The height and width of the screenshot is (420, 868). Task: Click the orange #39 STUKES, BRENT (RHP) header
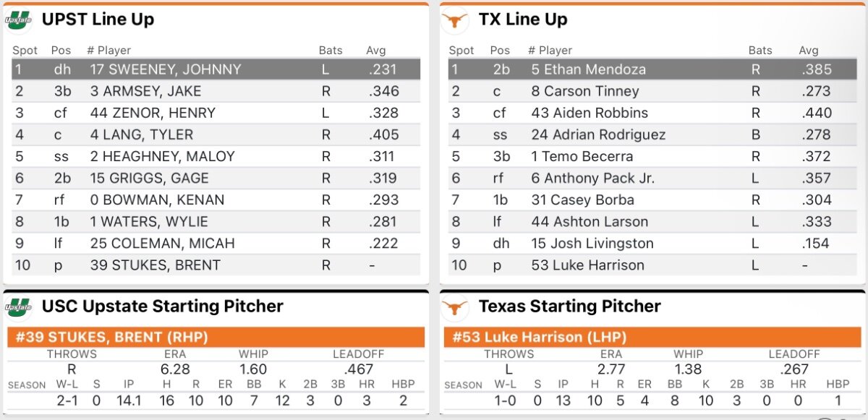(x=216, y=337)
